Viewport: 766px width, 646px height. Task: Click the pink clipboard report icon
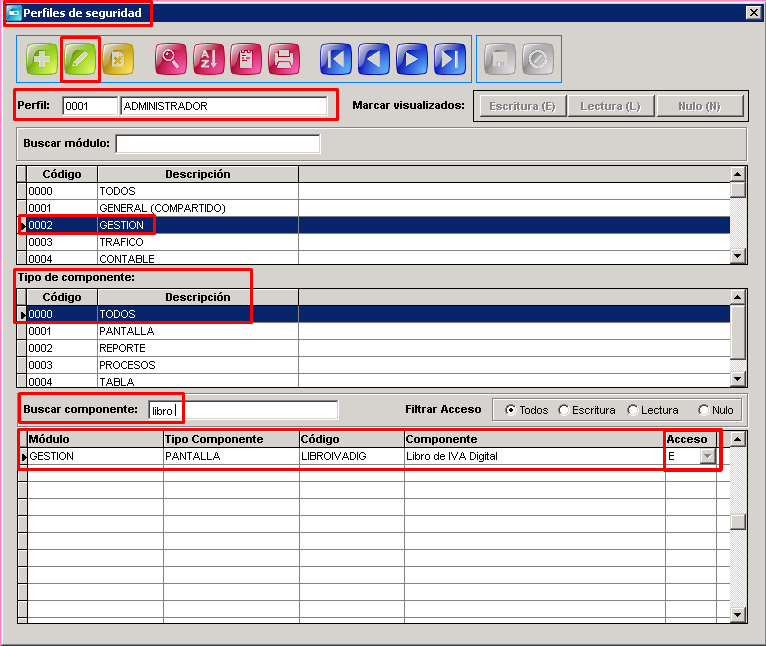coord(246,59)
